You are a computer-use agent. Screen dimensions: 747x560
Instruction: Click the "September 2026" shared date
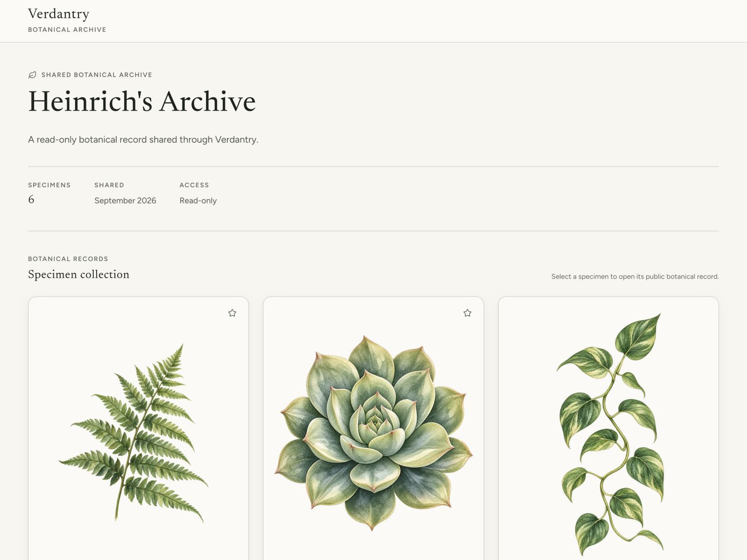click(125, 201)
